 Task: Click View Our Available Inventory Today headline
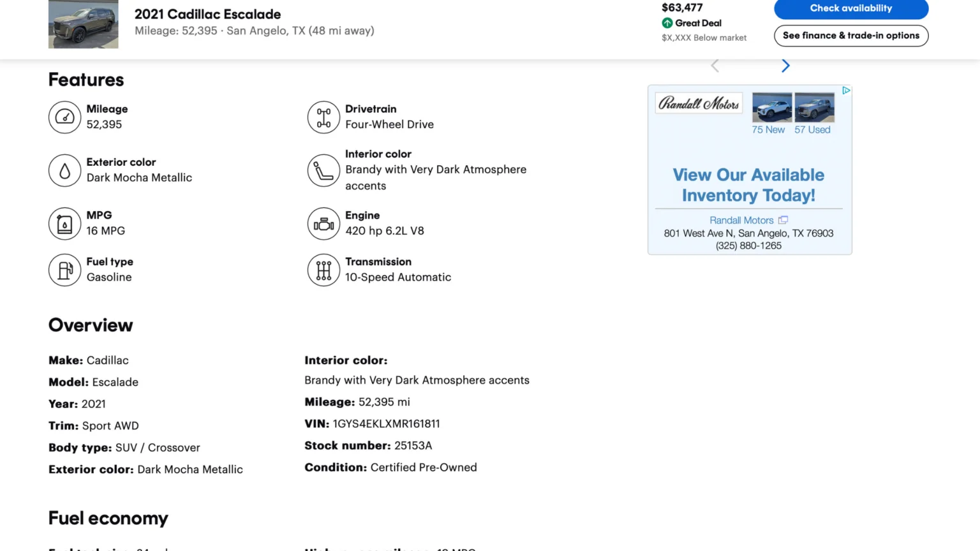[748, 185]
